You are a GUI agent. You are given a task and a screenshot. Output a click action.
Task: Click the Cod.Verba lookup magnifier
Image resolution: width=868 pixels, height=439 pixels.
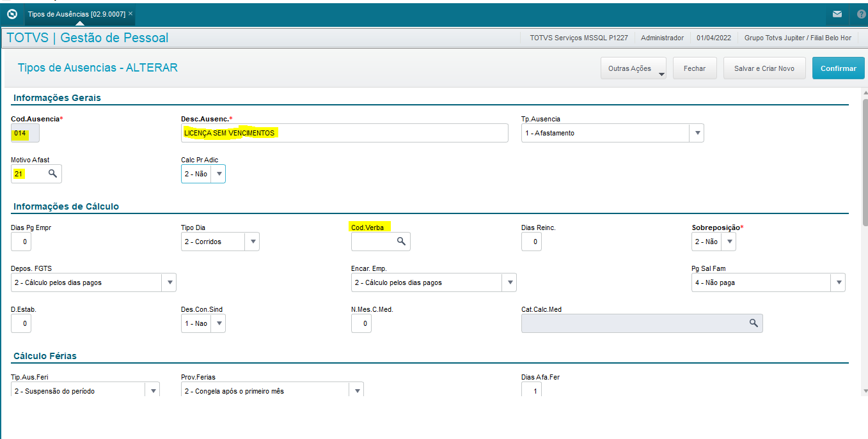401,241
